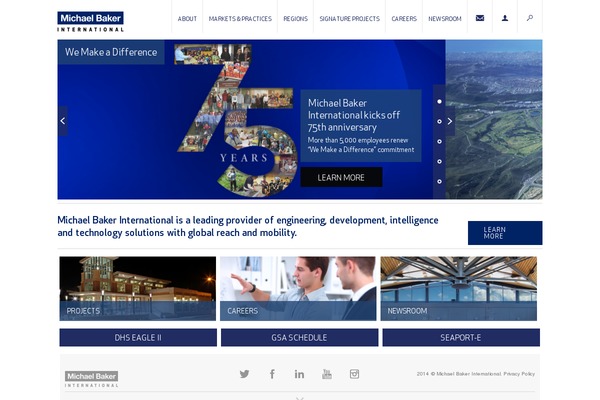Open the SEAPORT-E button

coord(461,338)
